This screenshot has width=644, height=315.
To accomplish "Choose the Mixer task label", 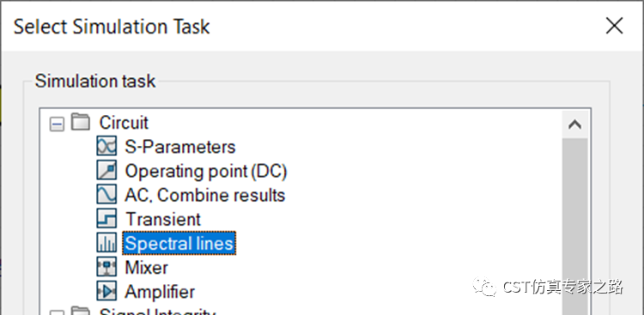I will 146,267.
